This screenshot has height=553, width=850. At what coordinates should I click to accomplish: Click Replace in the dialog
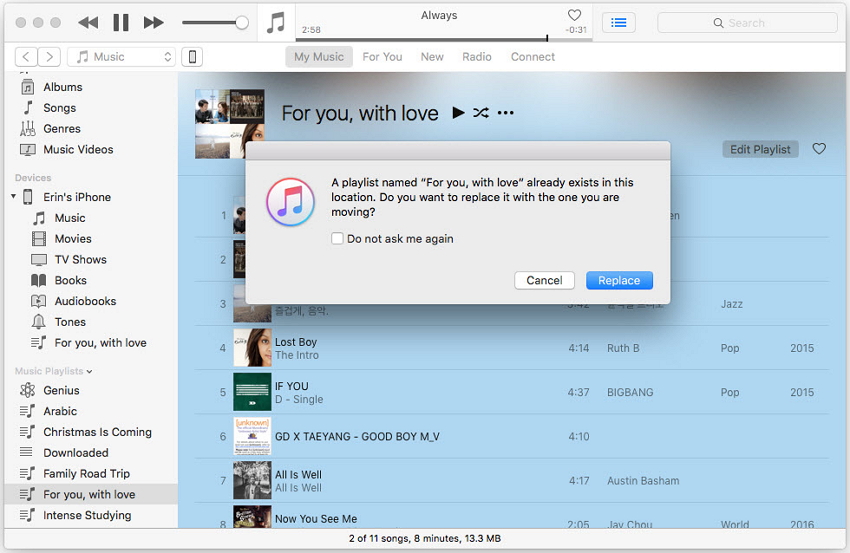click(x=619, y=280)
